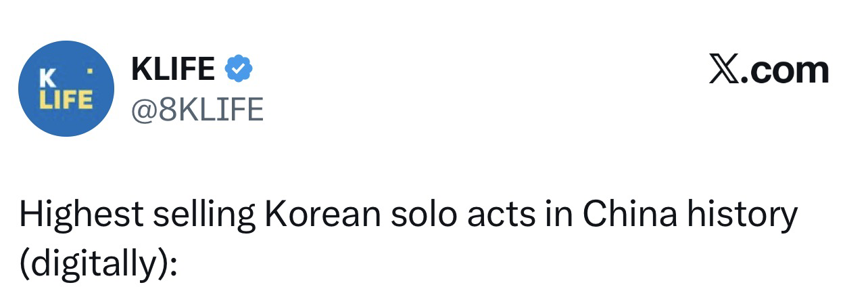
Task: Click the "8" in the @8KLIFE handle
Action: (x=167, y=108)
